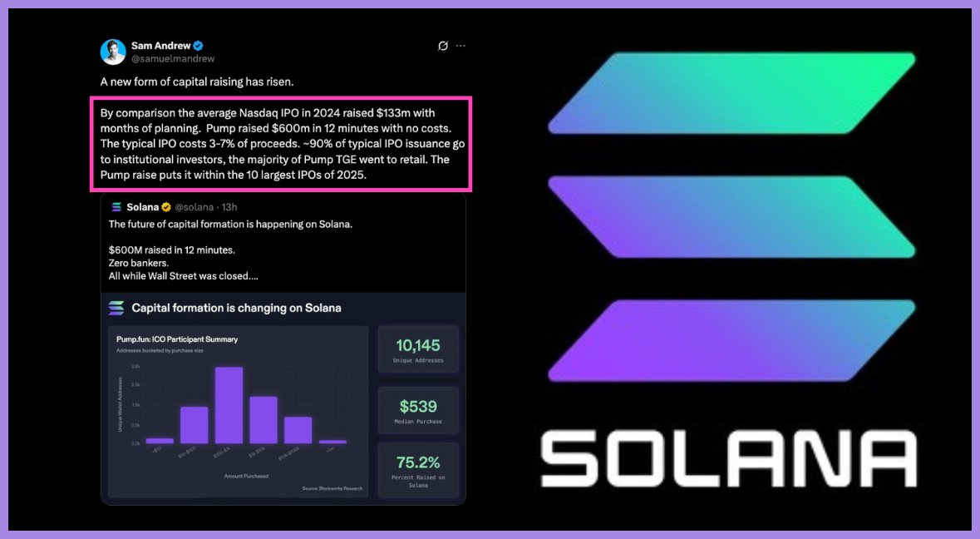Click 'Source: Blockworks Research' caption
This screenshot has width=980, height=539.
(x=332, y=488)
